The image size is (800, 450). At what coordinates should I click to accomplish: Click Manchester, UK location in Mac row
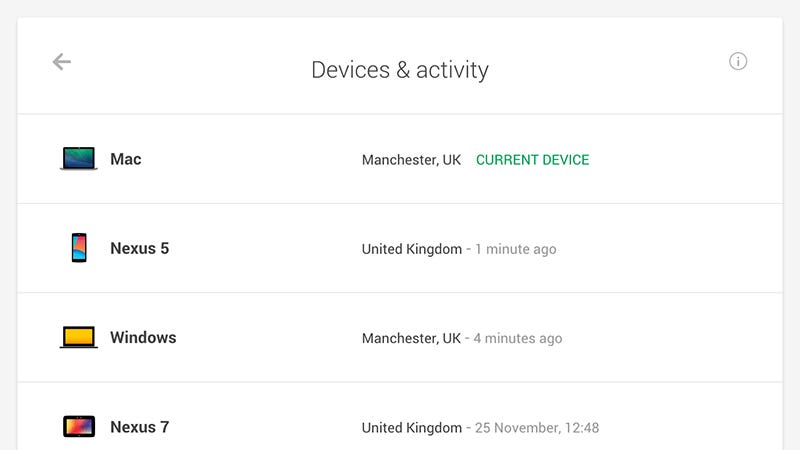[x=411, y=160]
